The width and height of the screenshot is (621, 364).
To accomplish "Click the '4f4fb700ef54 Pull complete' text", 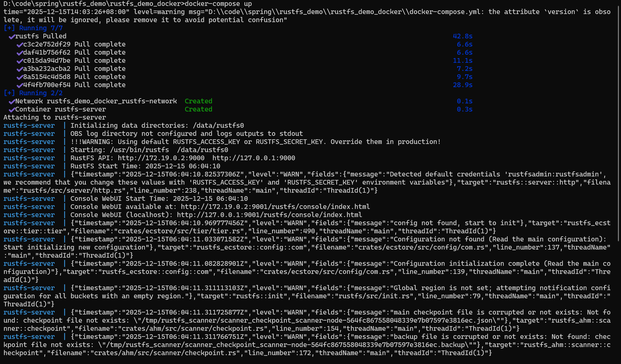I will click(74, 85).
